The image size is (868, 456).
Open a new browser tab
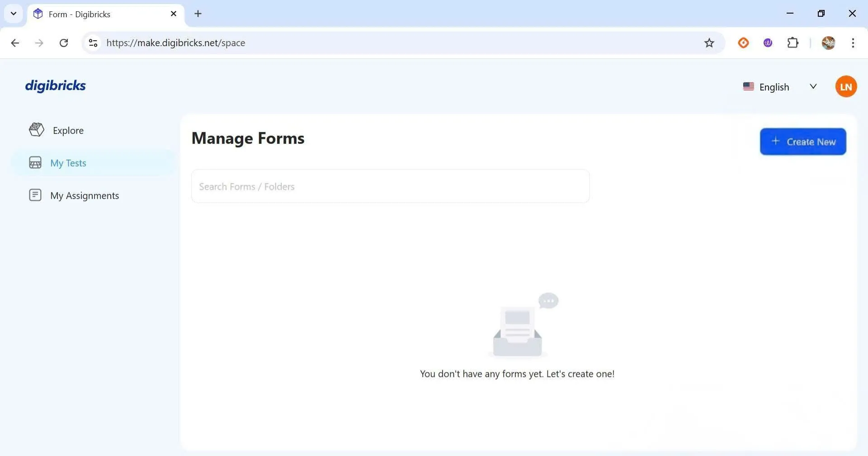[x=198, y=14]
